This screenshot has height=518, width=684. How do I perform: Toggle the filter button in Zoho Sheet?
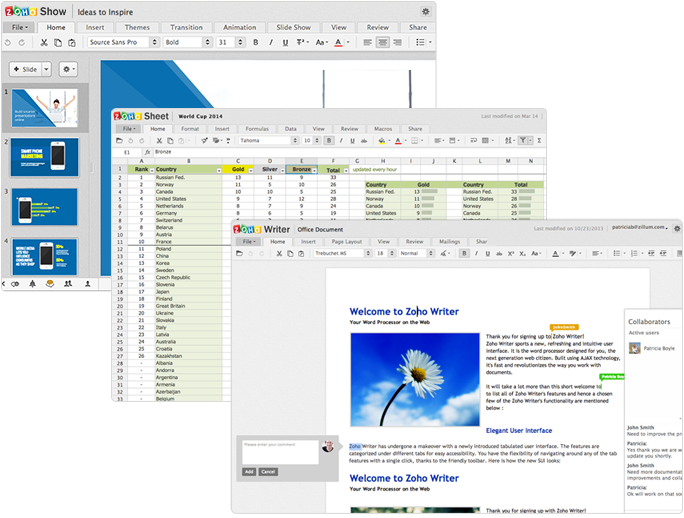pos(523,141)
